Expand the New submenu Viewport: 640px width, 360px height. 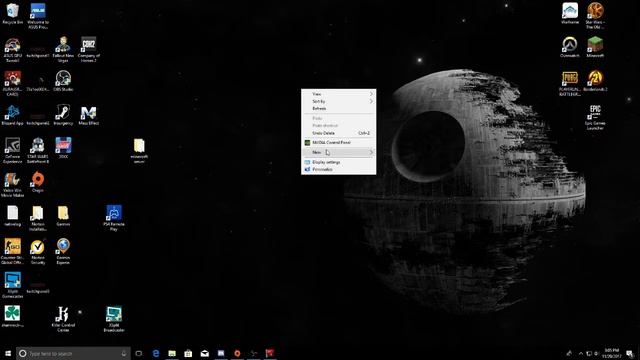pyautogui.click(x=338, y=152)
